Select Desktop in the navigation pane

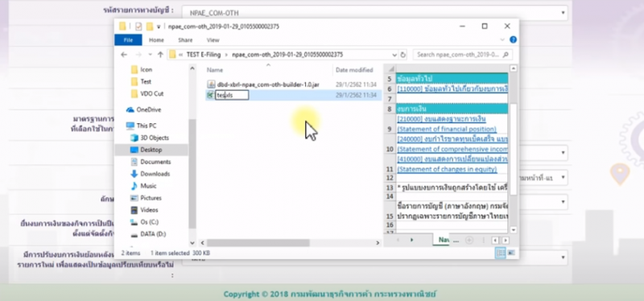click(x=151, y=150)
